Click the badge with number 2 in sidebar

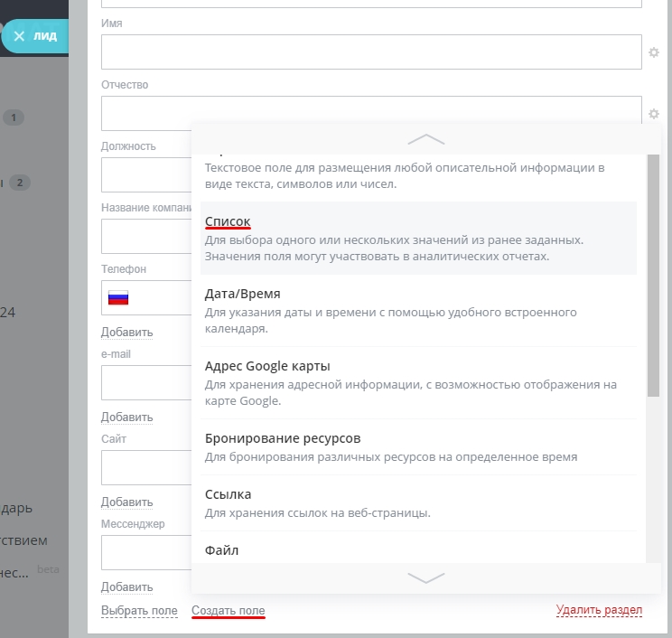[20, 183]
